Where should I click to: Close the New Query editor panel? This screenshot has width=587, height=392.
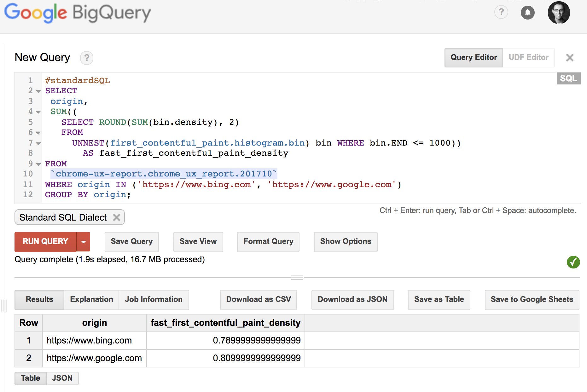[x=569, y=58]
